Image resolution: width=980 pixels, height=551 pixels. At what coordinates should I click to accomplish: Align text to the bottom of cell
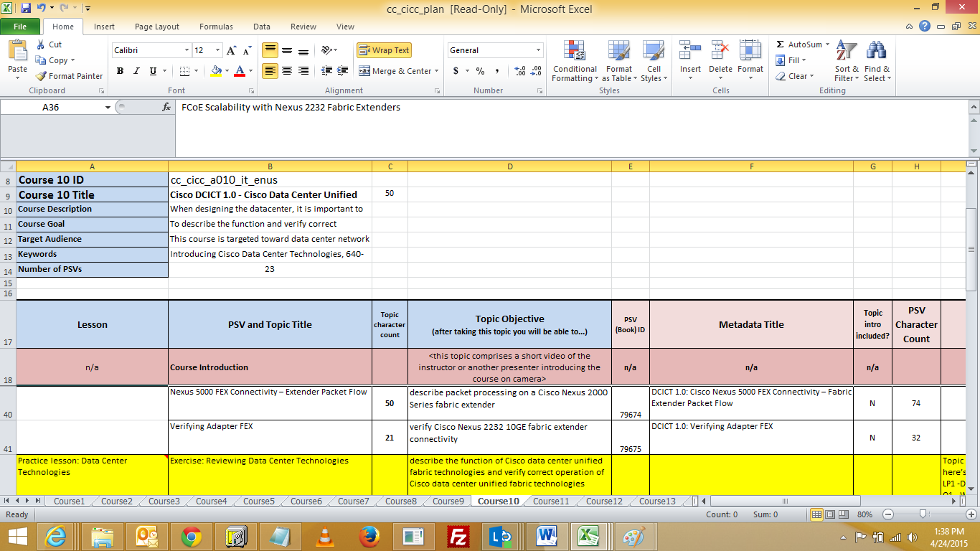pyautogui.click(x=303, y=50)
